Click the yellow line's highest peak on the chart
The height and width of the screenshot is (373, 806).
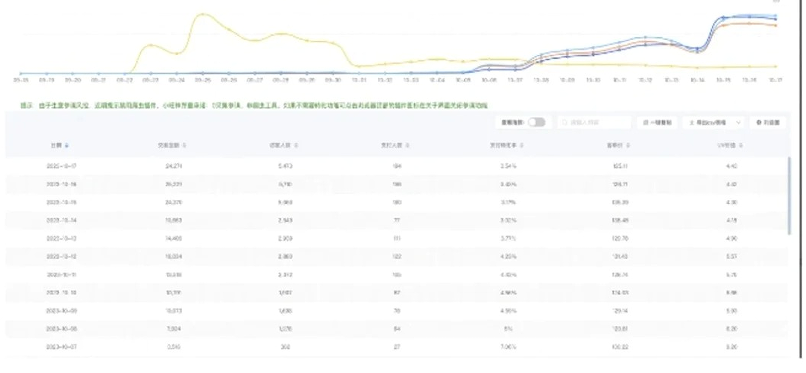(203, 14)
